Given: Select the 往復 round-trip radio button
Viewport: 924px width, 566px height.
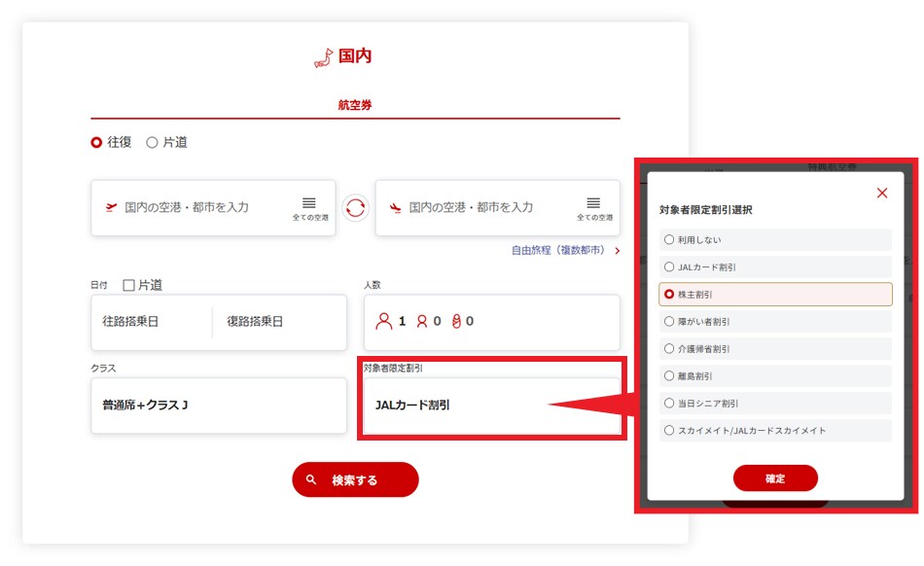Looking at the screenshot, I should tap(96, 142).
